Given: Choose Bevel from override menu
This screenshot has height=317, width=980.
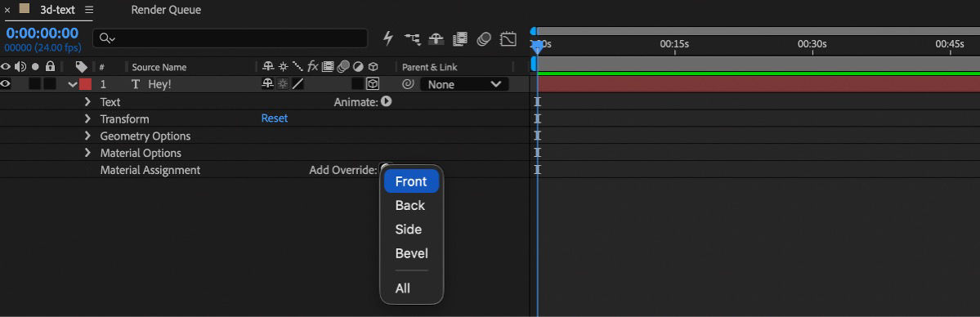Looking at the screenshot, I should tap(411, 253).
